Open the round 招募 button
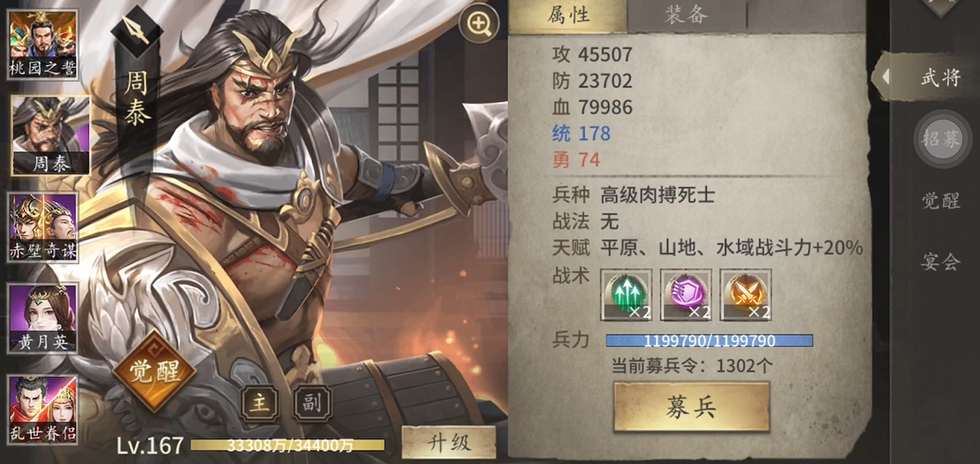 pyautogui.click(x=942, y=138)
